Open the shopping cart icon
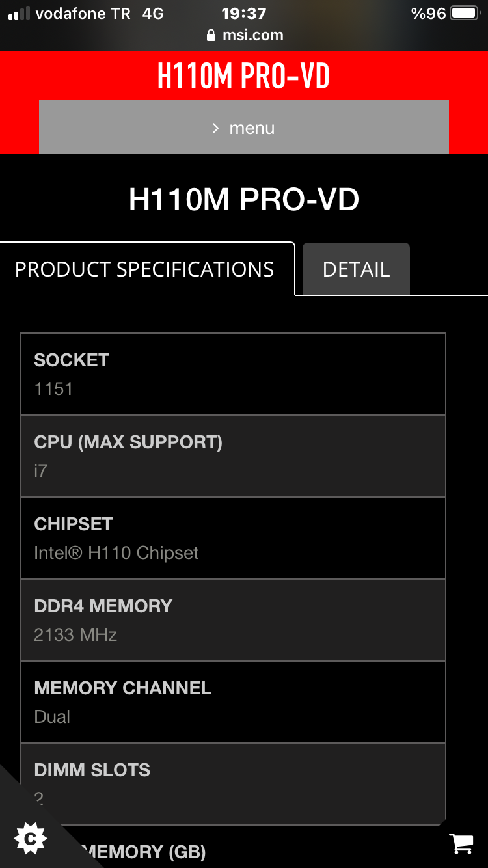This screenshot has height=868, width=488. coord(461,843)
